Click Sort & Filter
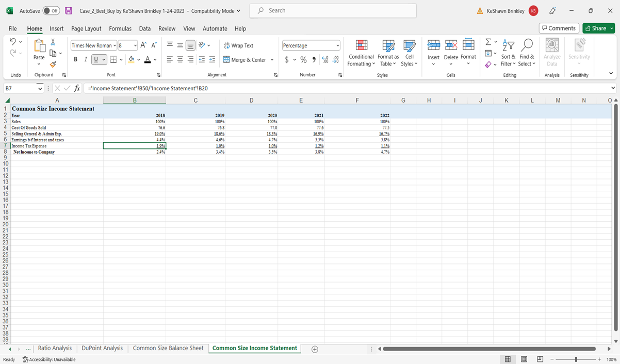 point(508,52)
